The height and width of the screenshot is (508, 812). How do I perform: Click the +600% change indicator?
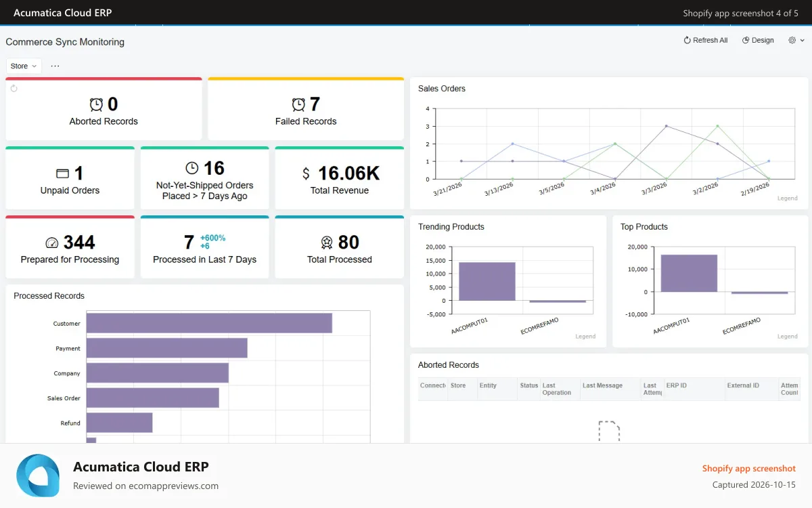213,238
